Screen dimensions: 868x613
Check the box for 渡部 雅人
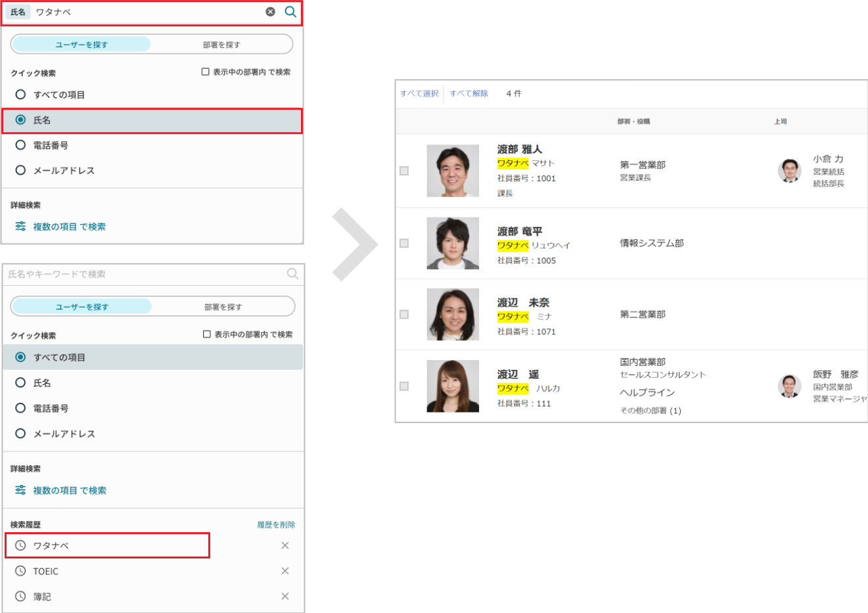point(404,171)
